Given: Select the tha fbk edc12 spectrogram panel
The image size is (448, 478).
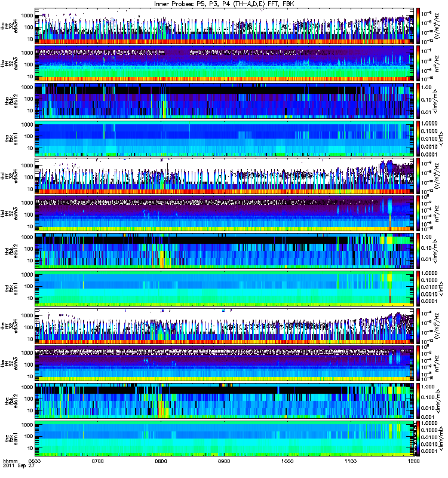Looking at the screenshot, I should (x=225, y=101).
